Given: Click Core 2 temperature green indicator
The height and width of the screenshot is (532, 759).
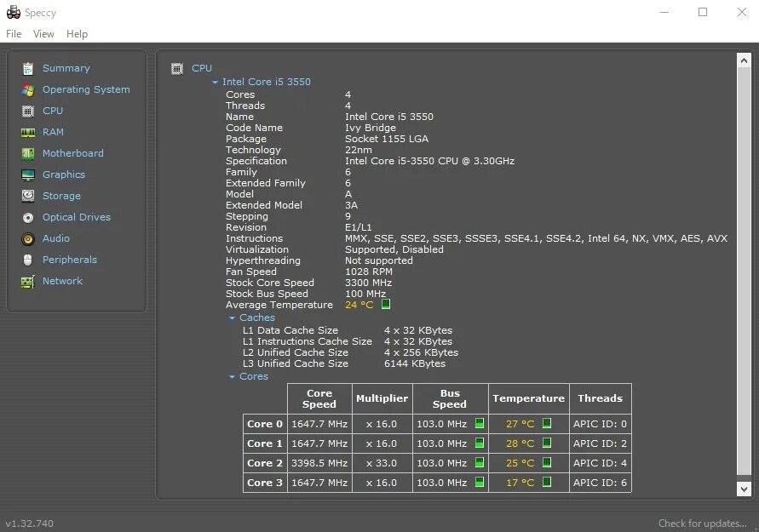Looking at the screenshot, I should coord(547,462).
